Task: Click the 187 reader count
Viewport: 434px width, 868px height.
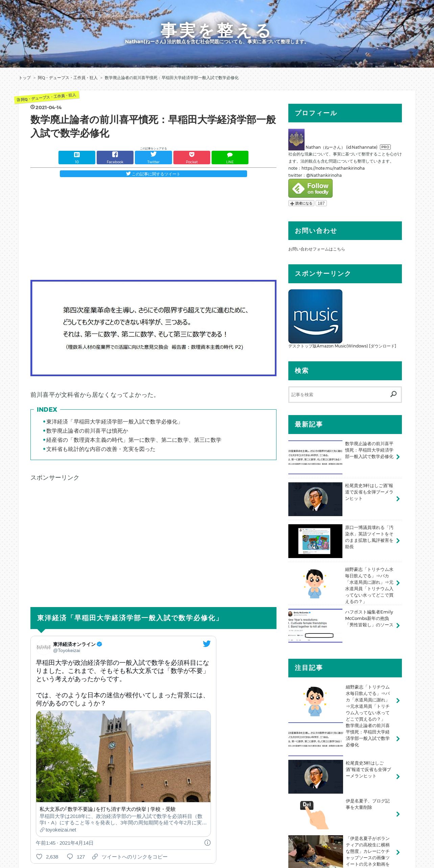Action: pyautogui.click(x=321, y=203)
